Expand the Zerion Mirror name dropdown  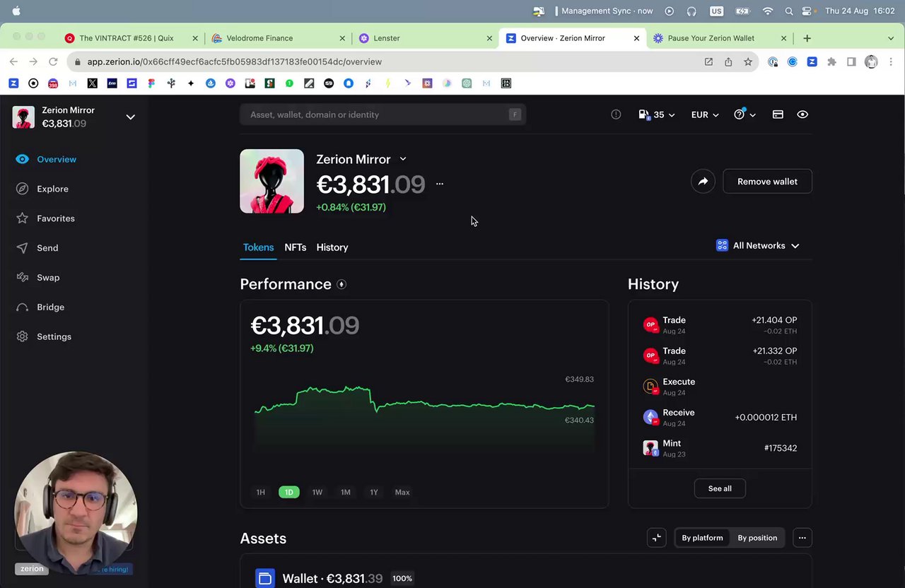click(403, 159)
